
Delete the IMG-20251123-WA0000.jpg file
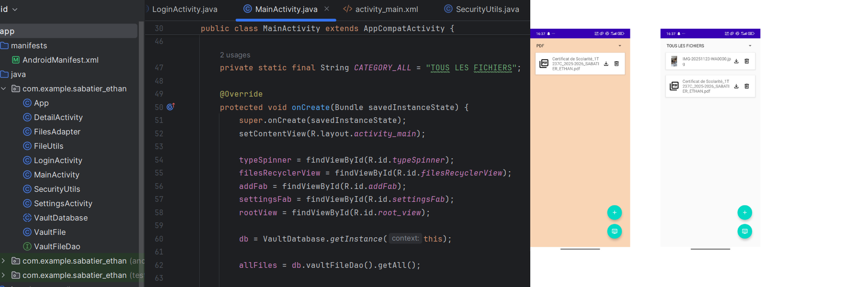(747, 61)
